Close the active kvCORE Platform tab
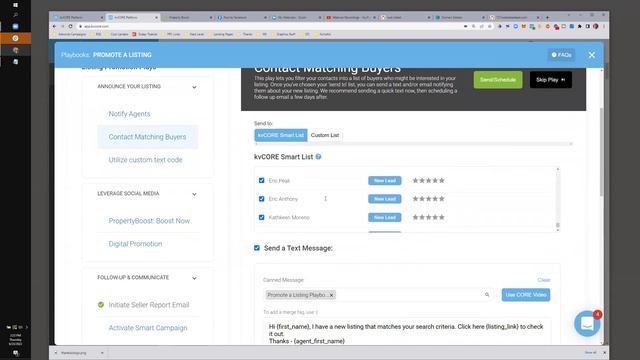Screen dimensions: 640x360 pyautogui.click(x=156, y=18)
